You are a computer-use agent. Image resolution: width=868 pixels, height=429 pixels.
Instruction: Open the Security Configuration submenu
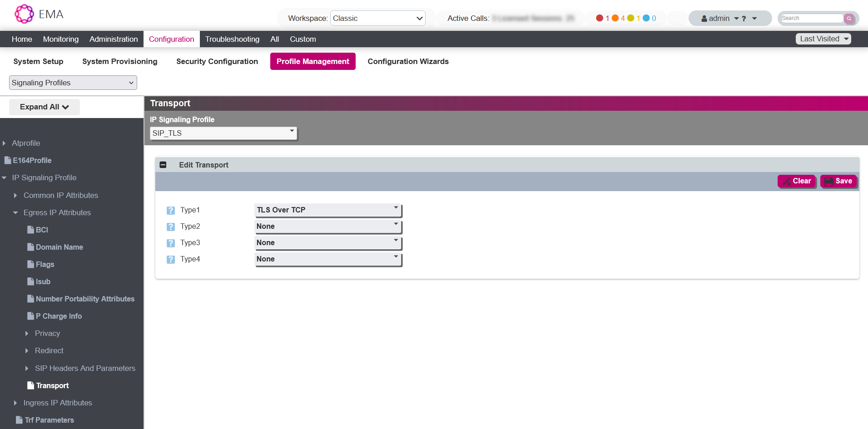217,61
